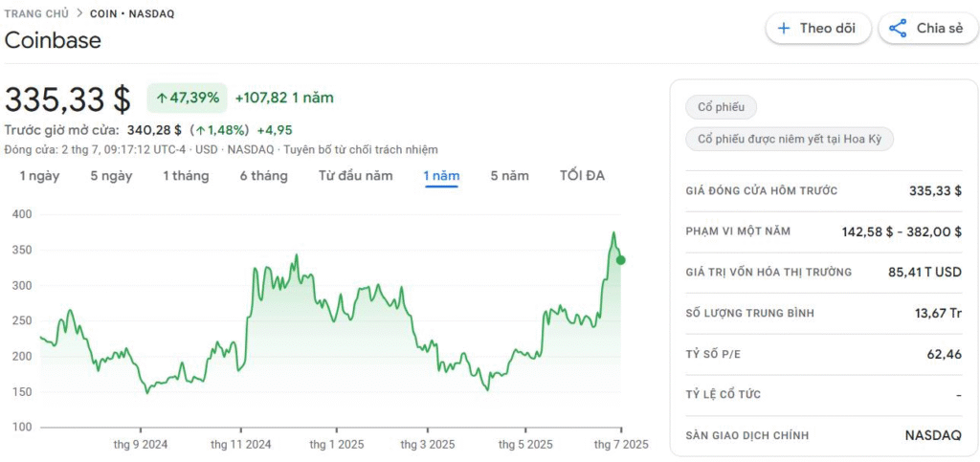Click the thg 9 2024 axis label
This screenshot has width=980, height=462.
click(141, 445)
